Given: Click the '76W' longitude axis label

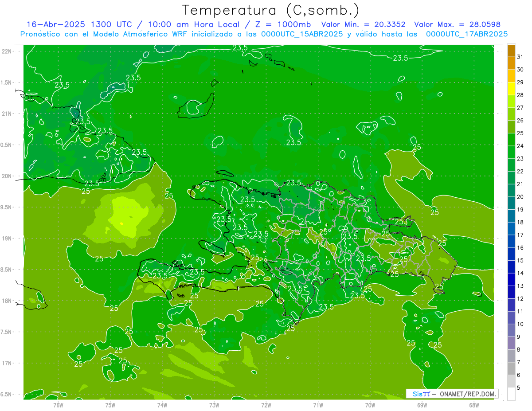Looking at the screenshot, I should (x=59, y=405).
